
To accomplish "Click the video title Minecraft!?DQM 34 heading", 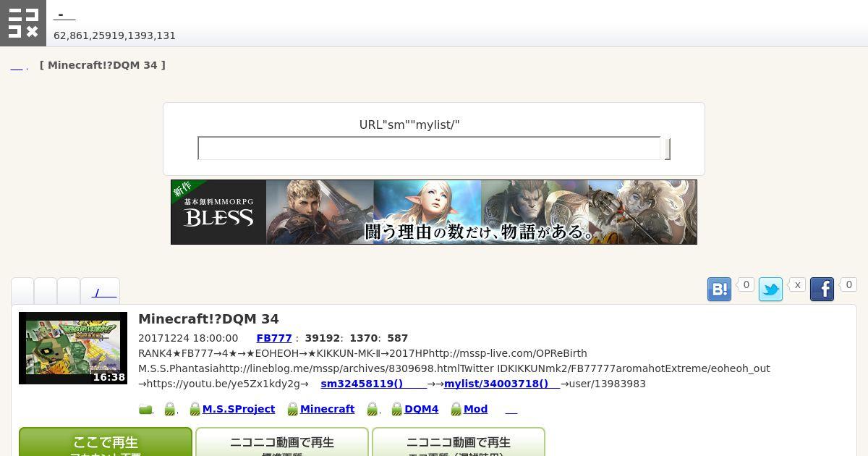I will (208, 319).
